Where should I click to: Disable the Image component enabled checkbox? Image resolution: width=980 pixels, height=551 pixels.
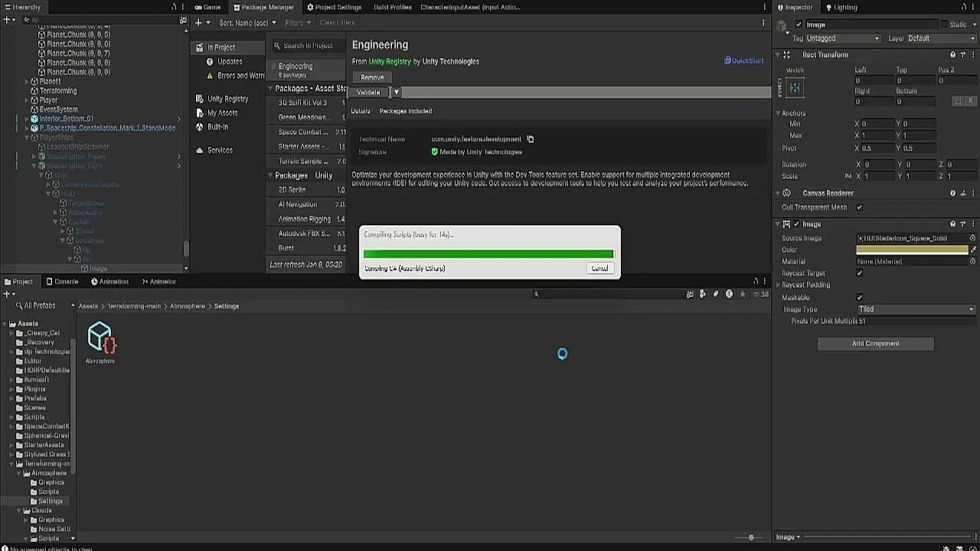[796, 224]
